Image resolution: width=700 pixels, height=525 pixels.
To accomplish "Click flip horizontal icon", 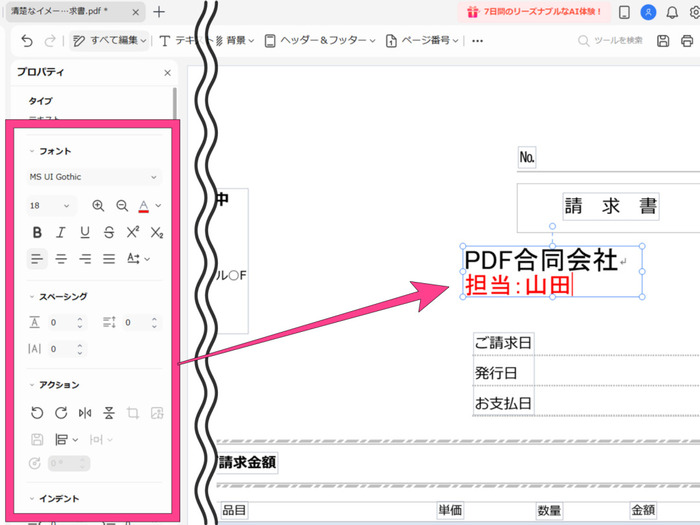I will (x=85, y=413).
